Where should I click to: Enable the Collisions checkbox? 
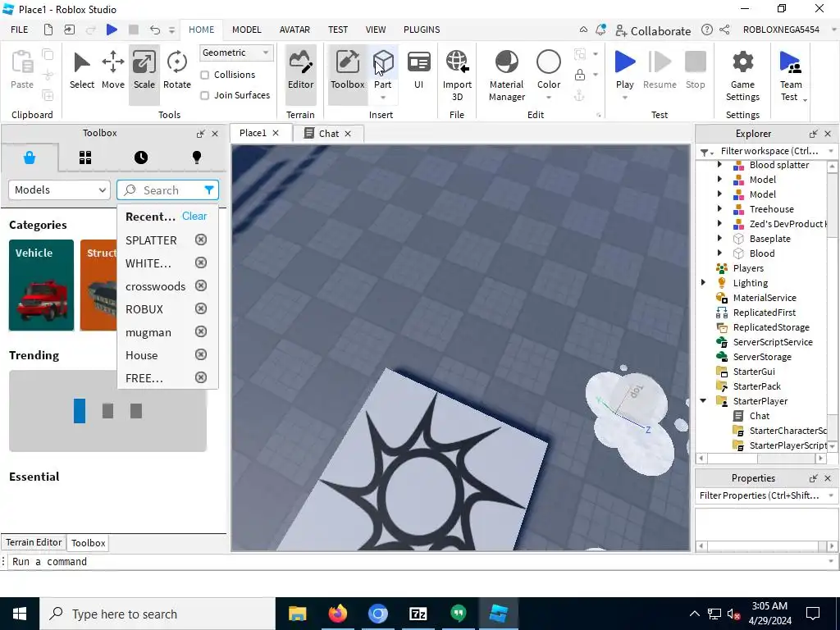click(204, 75)
